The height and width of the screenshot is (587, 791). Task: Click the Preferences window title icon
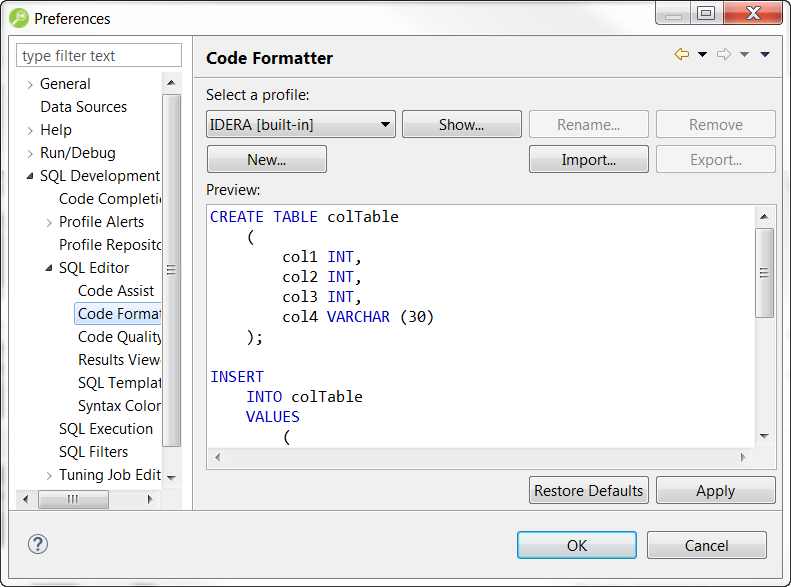click(18, 18)
